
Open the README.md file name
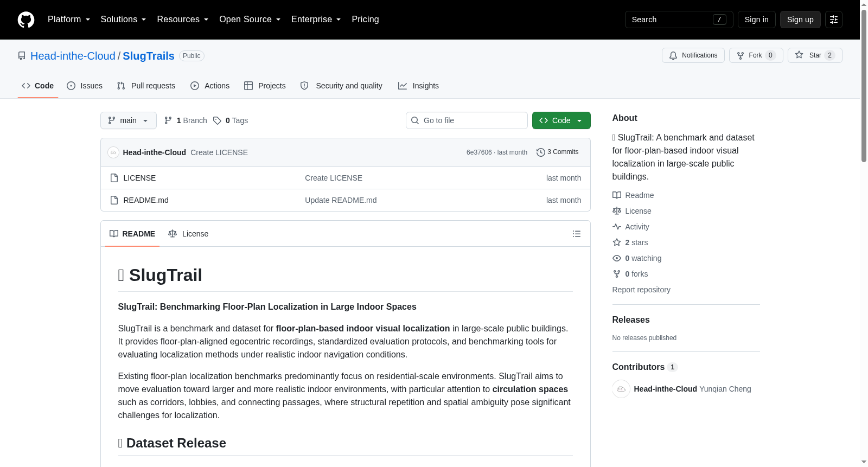[146, 200]
